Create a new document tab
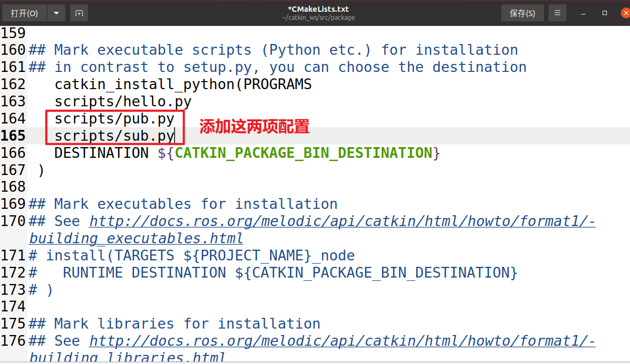The height and width of the screenshot is (364, 630). point(79,13)
